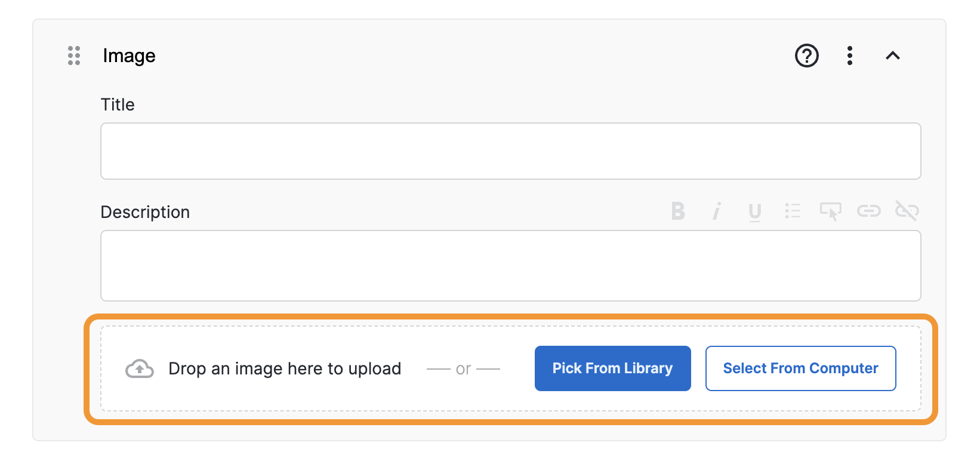This screenshot has width=980, height=461.
Task: Click the cloud upload icon
Action: tap(140, 369)
